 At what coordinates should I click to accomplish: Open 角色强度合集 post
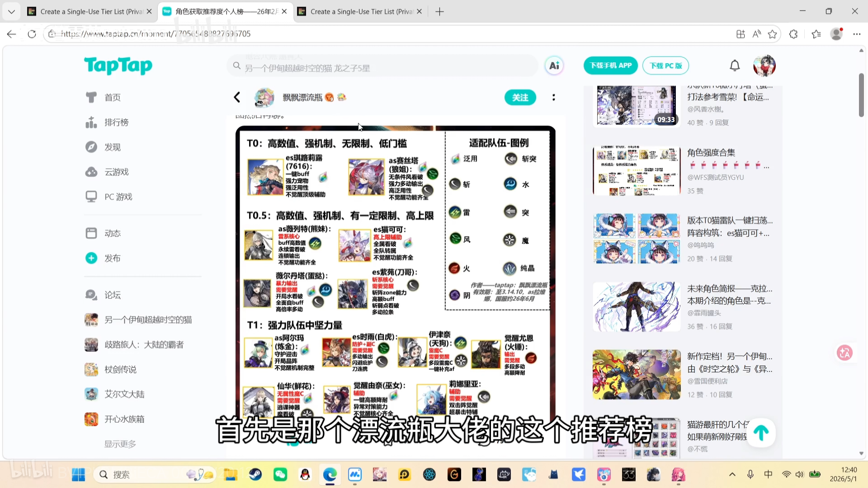point(711,153)
